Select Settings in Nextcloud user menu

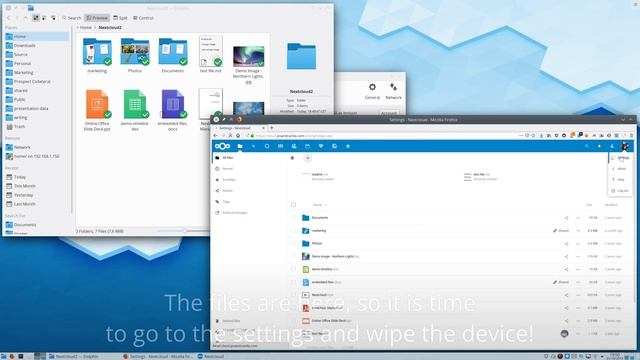[x=620, y=158]
